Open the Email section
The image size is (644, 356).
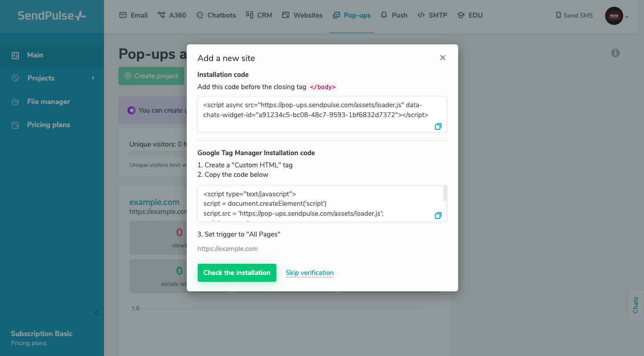pyautogui.click(x=133, y=15)
